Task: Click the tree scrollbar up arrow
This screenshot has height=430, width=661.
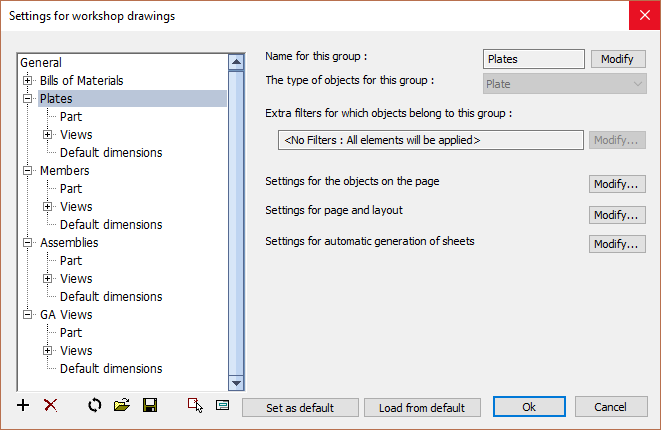Action: coord(236,62)
